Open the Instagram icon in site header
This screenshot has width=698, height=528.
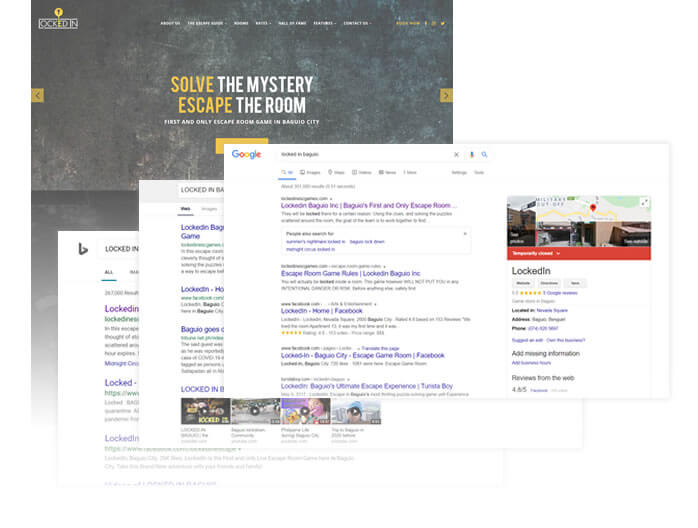tap(434, 23)
